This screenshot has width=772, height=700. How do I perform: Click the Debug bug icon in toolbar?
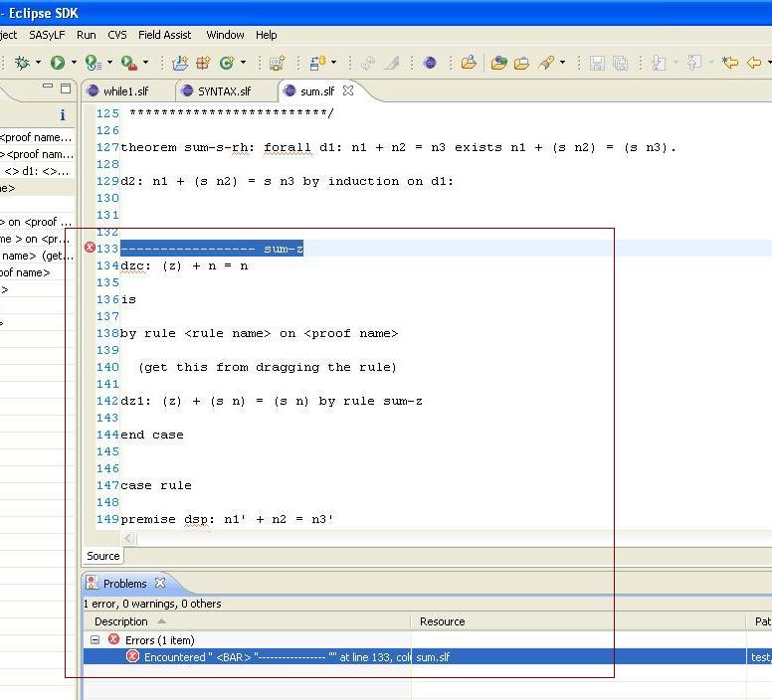[22, 63]
